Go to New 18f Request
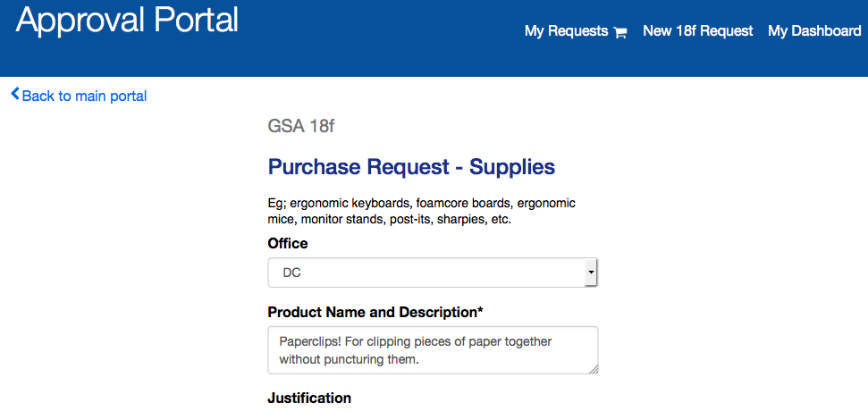This screenshot has height=411, width=868. point(698,31)
